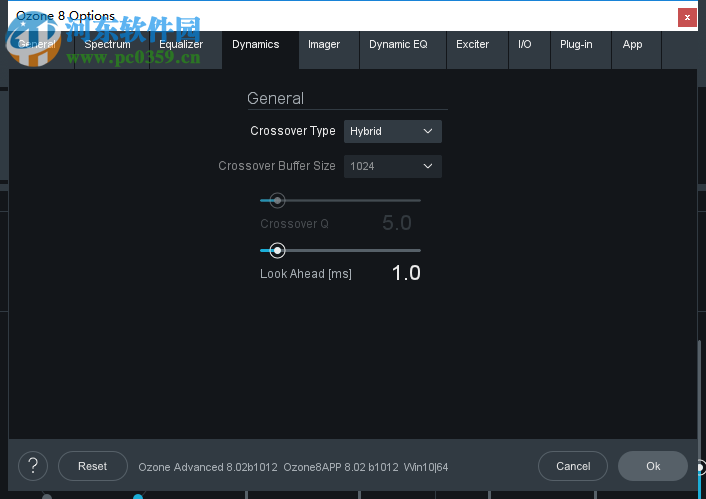Click the Look Ahead slider handle
The height and width of the screenshot is (499, 706).
277,250
